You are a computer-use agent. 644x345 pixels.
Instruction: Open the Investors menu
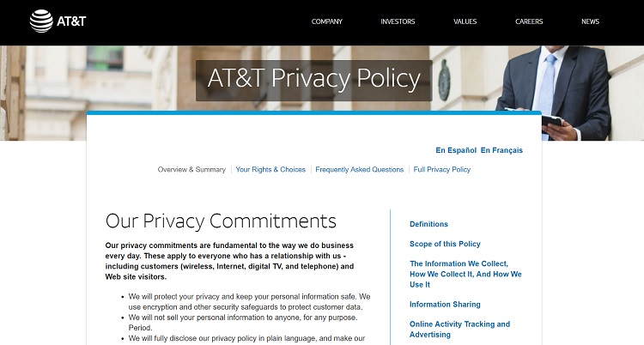(x=398, y=21)
